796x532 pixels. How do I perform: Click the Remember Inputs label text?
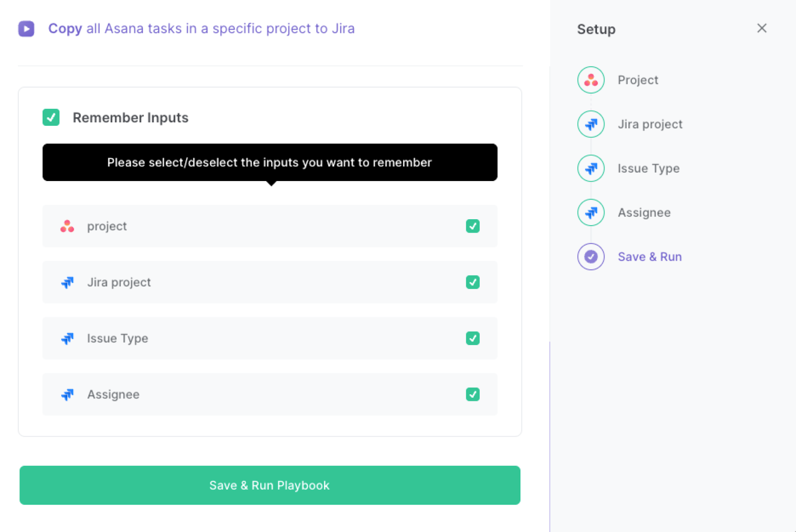point(130,118)
